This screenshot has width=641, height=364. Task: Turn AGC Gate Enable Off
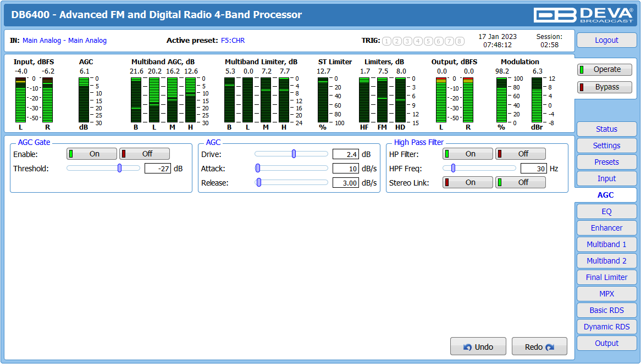144,154
